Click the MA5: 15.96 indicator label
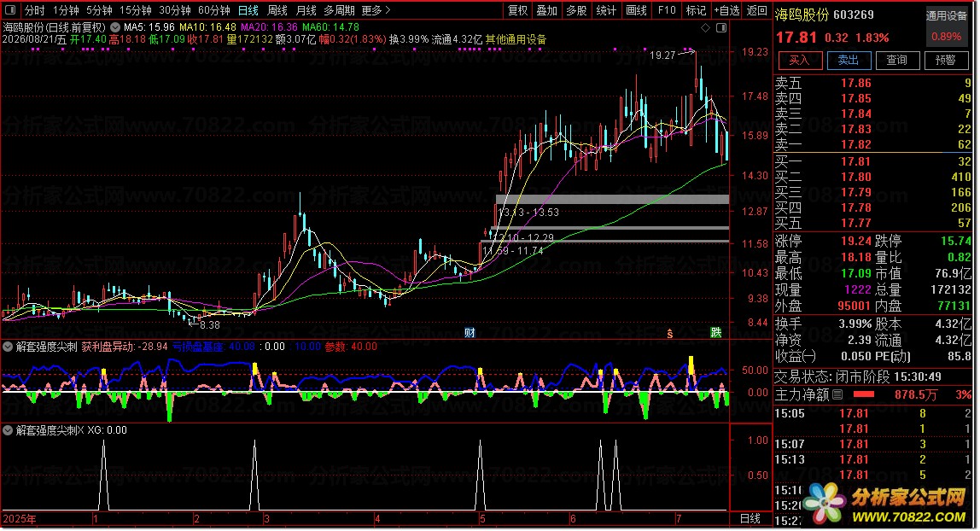 149,27
